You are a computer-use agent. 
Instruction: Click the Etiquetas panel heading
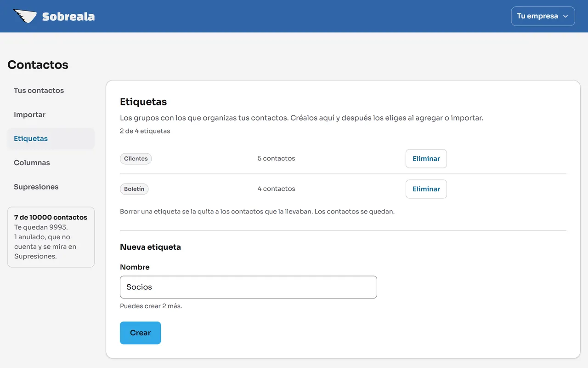(143, 102)
